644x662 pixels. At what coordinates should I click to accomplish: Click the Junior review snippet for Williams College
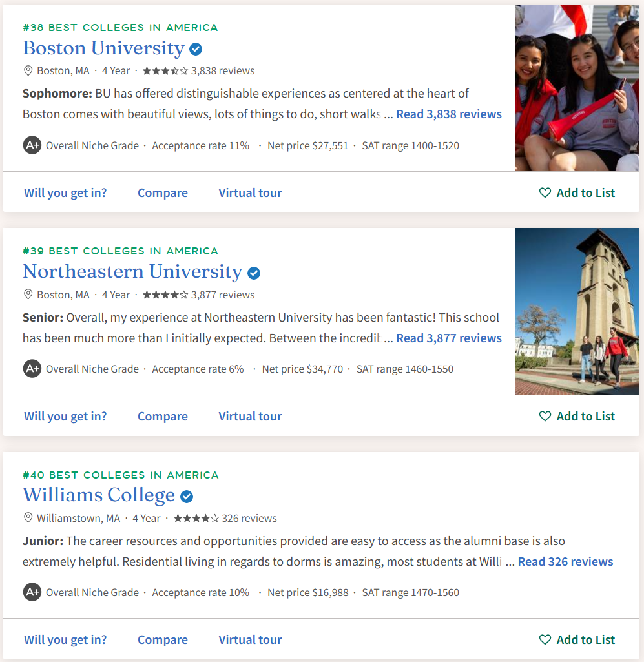coord(293,551)
